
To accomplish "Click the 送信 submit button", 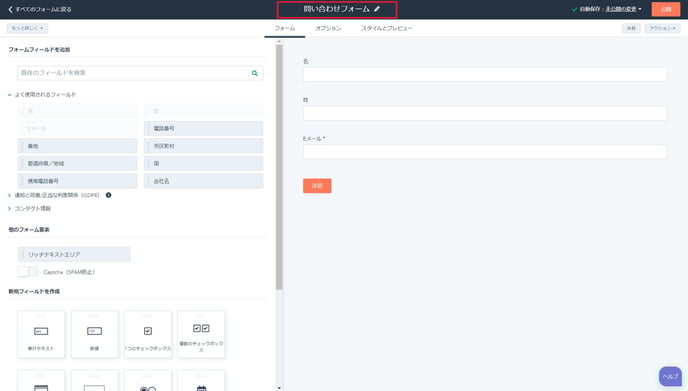I will (317, 186).
